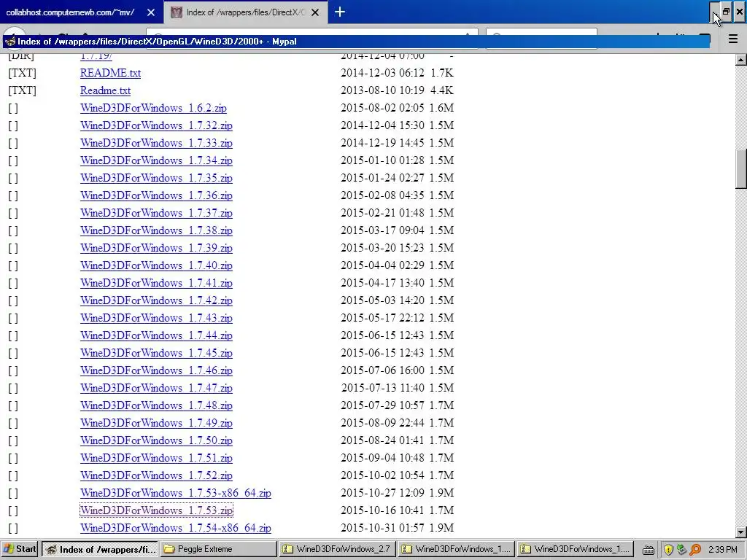The image size is (747, 560).
Task: Click the 4.4K file size
Action: pyautogui.click(x=441, y=90)
